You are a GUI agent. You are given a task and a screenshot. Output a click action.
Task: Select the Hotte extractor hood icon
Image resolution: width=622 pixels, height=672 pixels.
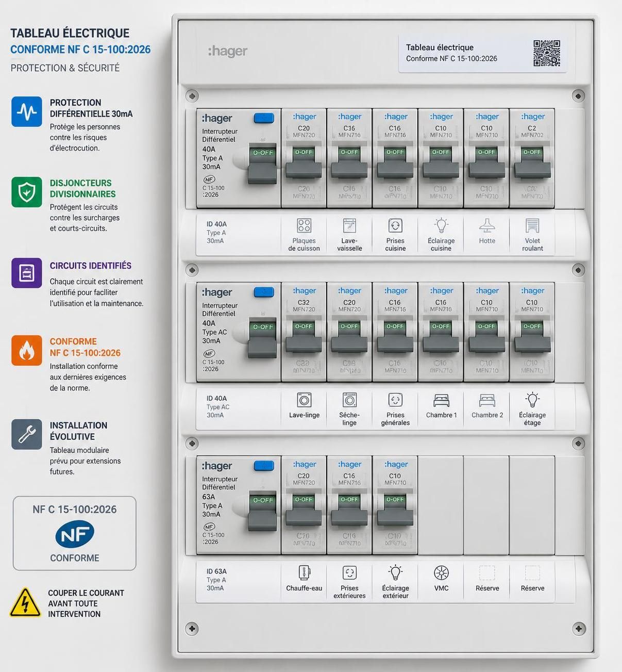(487, 225)
